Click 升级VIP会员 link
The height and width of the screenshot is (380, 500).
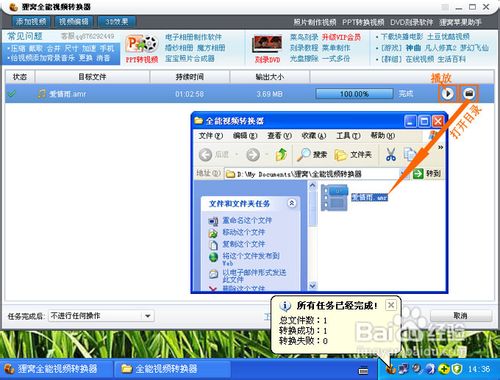coord(342,37)
